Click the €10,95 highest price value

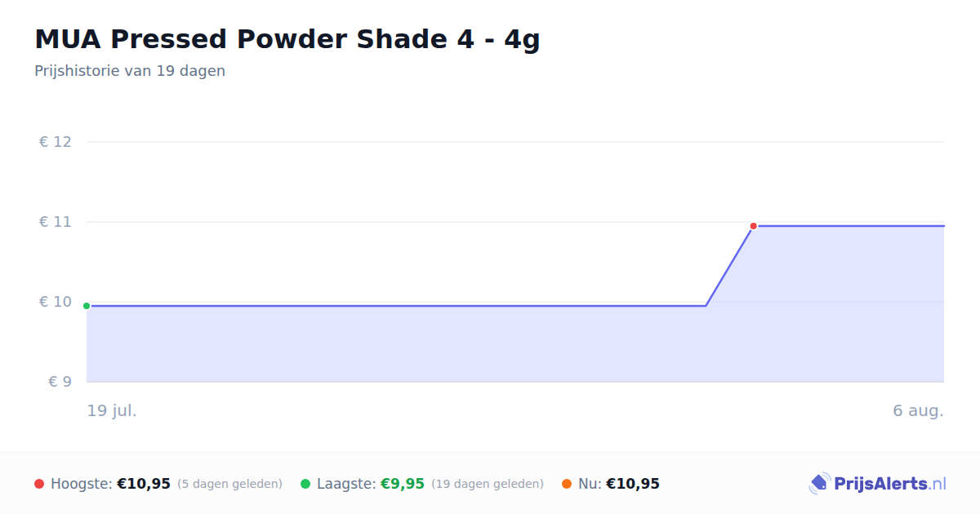(144, 484)
